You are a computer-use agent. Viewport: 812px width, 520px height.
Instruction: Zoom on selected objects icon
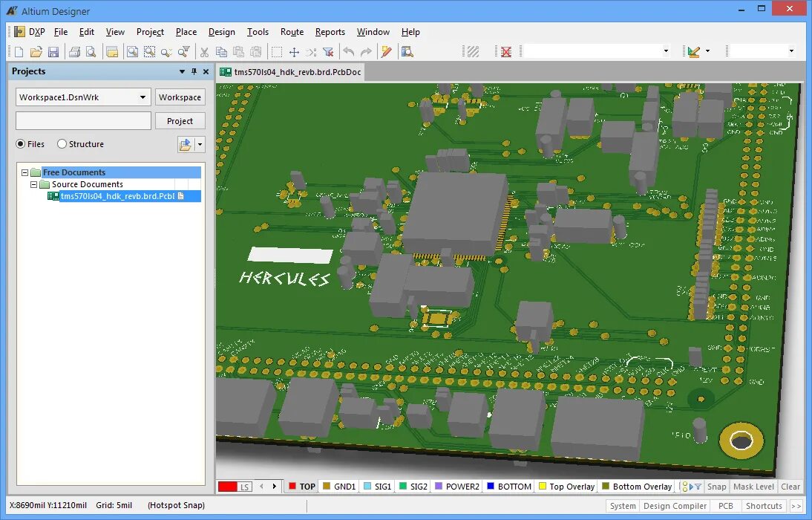click(x=166, y=52)
